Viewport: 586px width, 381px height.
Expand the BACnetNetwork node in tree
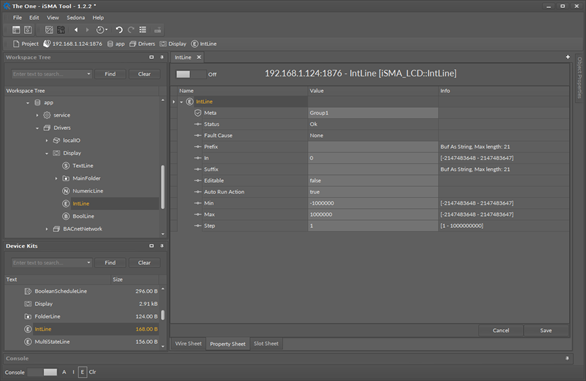tap(47, 229)
